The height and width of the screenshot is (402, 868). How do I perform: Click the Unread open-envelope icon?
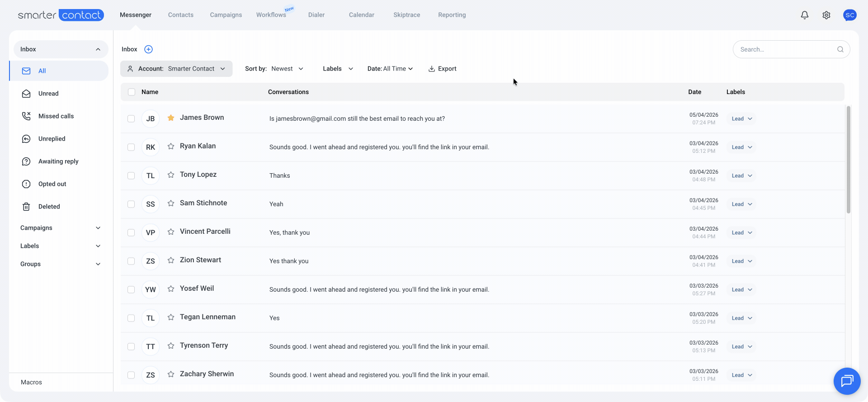pyautogui.click(x=26, y=94)
